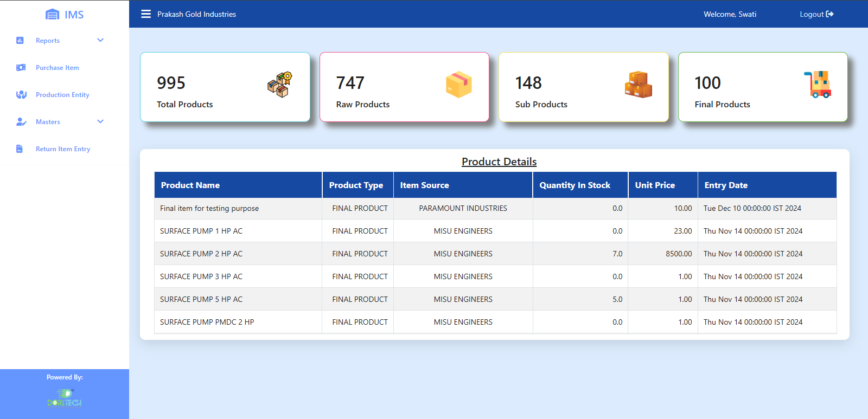Click the hamburger menu icon in header
This screenshot has width=868, height=419.
[x=146, y=14]
